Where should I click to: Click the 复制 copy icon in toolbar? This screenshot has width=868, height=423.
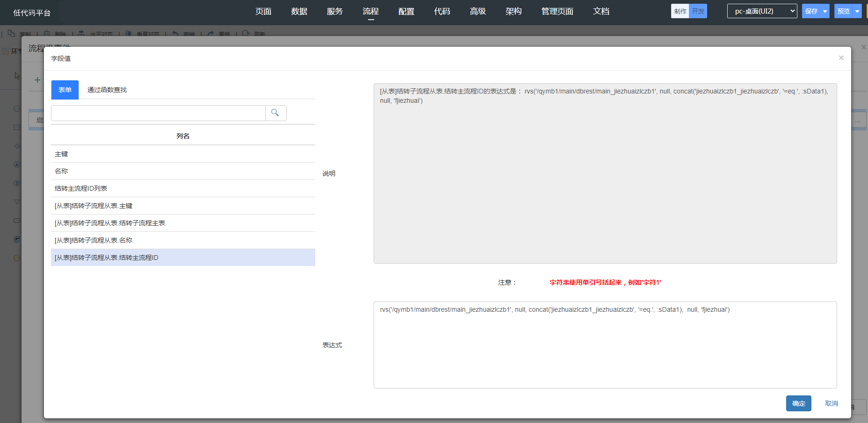click(x=12, y=34)
